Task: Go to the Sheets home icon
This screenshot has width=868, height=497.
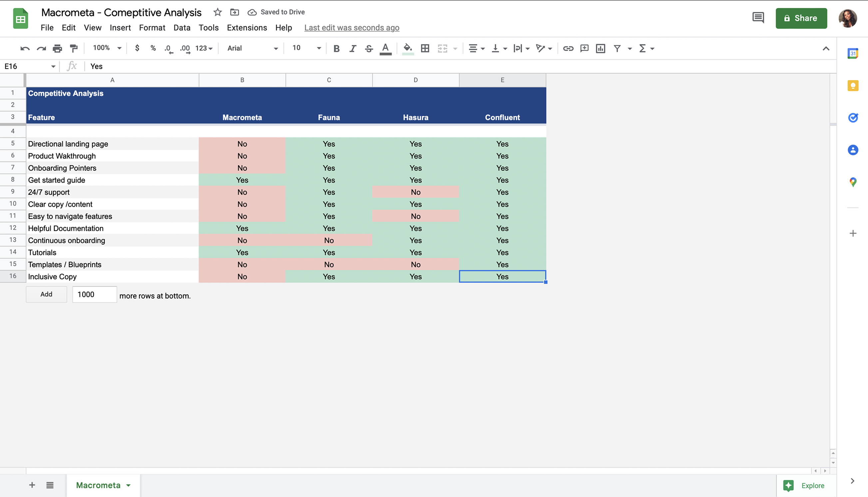Action: click(x=20, y=18)
